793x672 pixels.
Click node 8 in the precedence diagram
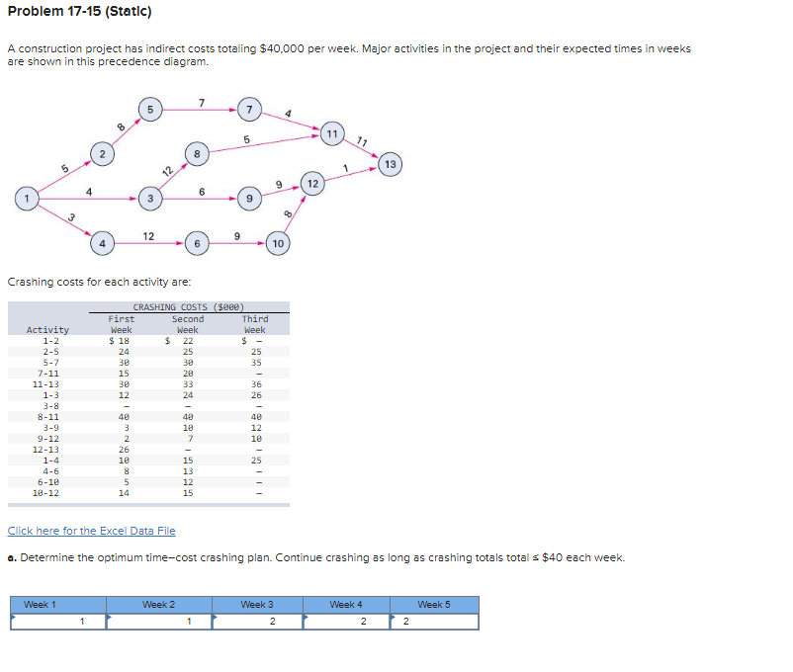[x=197, y=154]
